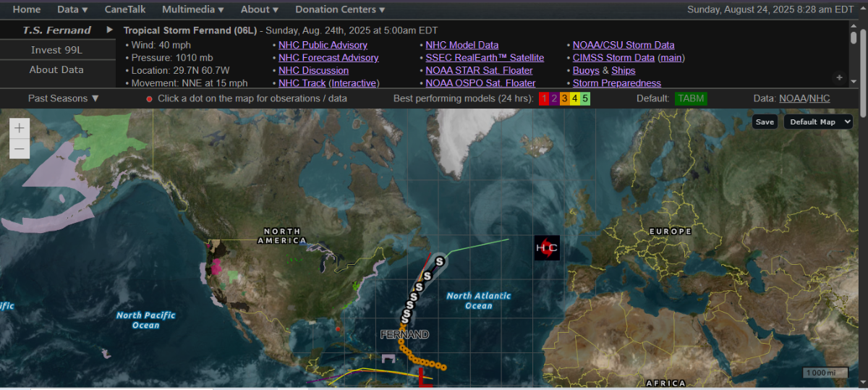
Task: Expand the About menu
Action: point(260,9)
